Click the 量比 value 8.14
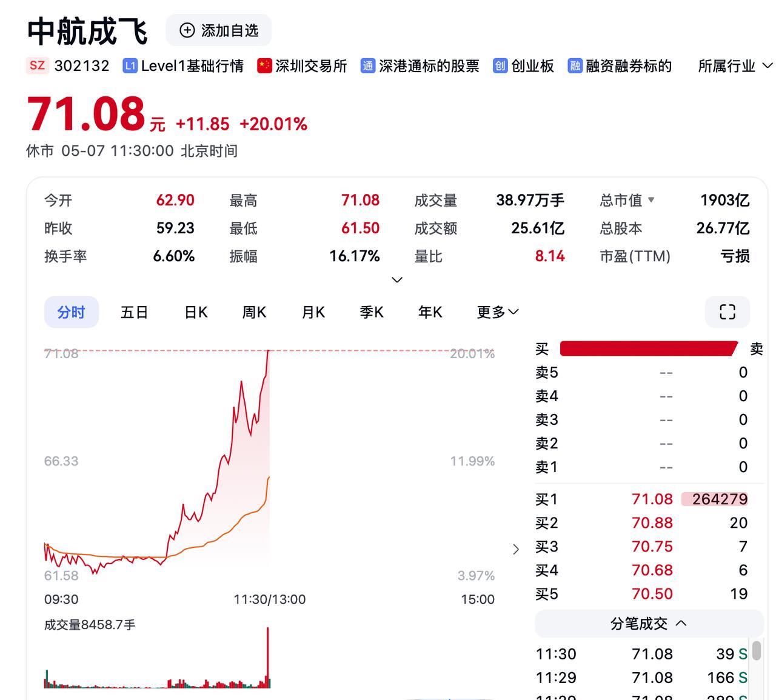 click(550, 256)
